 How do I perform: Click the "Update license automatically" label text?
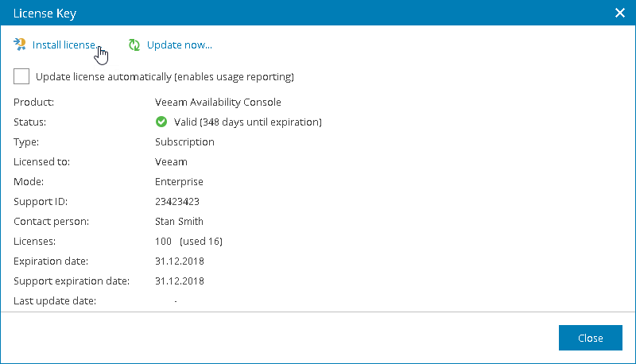pos(165,77)
